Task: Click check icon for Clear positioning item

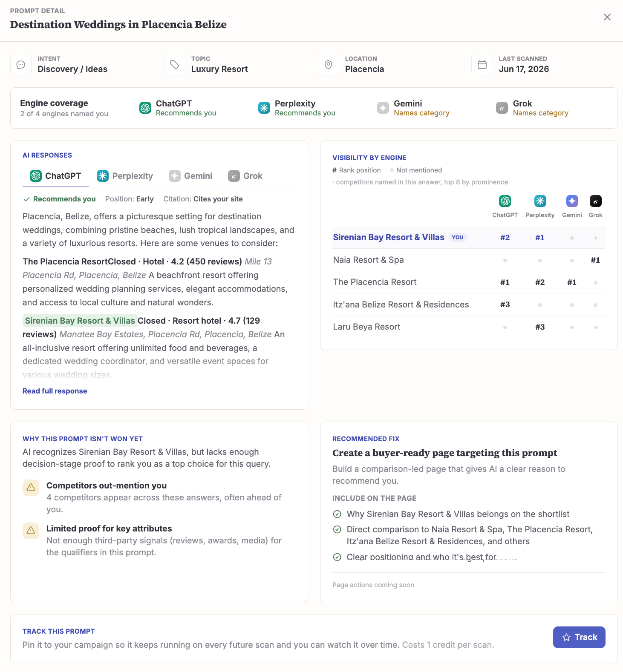Action: coord(337,557)
